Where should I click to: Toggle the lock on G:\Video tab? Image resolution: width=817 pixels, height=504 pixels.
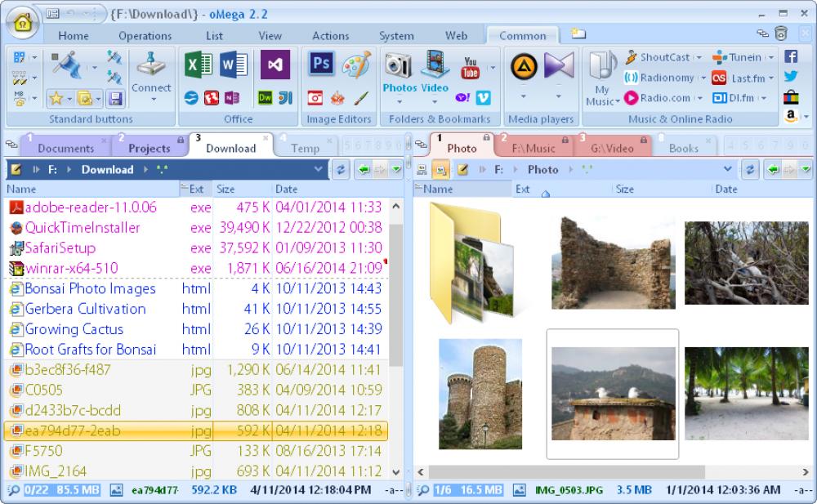point(644,139)
